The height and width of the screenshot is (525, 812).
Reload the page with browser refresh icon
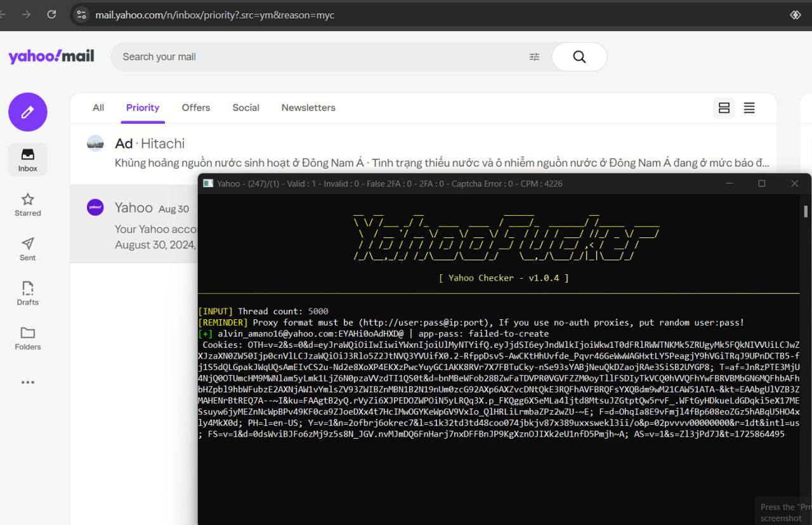(x=51, y=14)
